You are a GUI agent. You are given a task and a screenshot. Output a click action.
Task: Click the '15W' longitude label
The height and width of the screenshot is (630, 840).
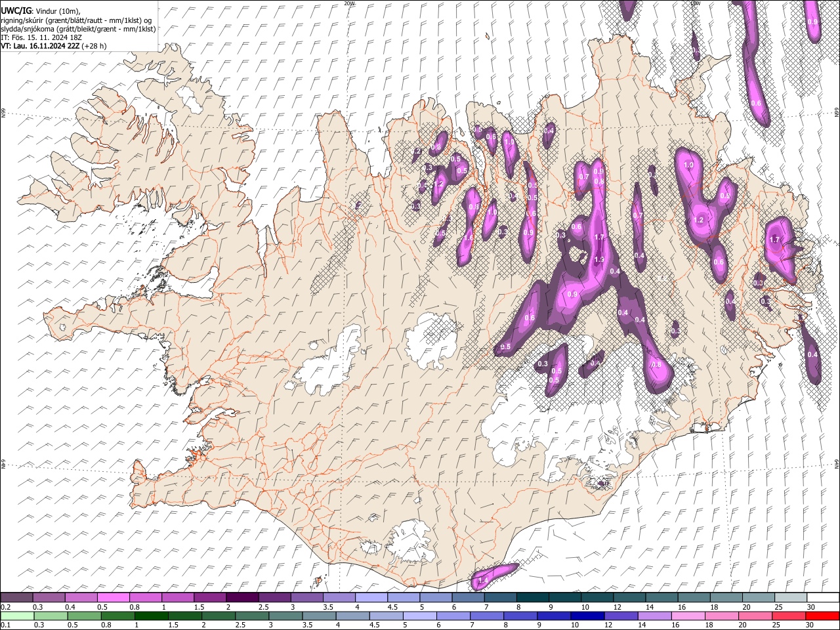coord(695,3)
